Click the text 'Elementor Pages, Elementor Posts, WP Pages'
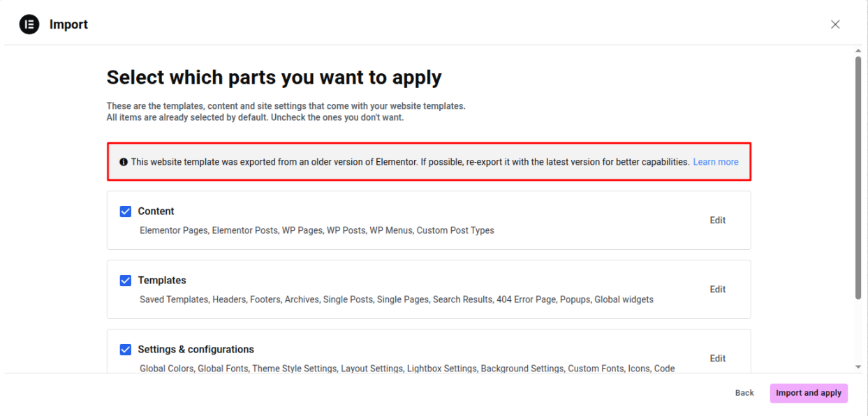The image size is (868, 416). point(231,230)
